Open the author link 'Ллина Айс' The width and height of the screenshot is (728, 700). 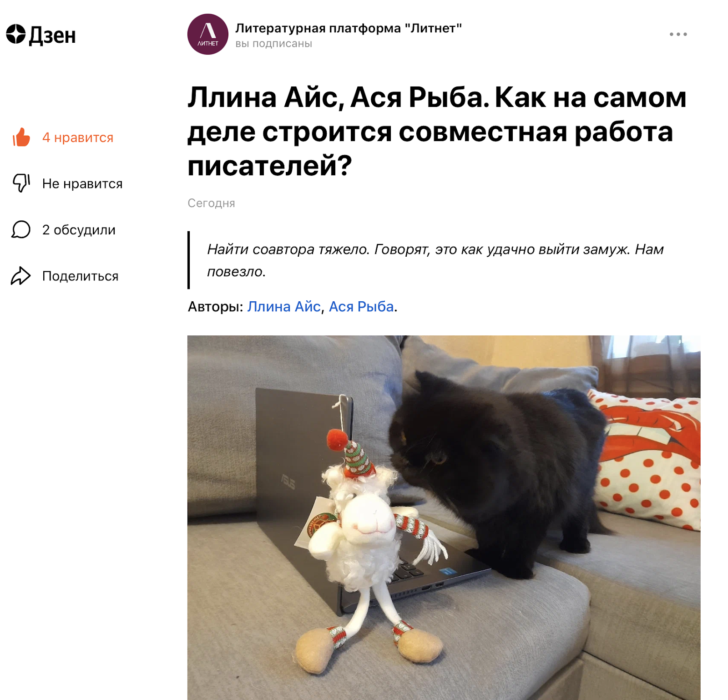click(x=284, y=307)
